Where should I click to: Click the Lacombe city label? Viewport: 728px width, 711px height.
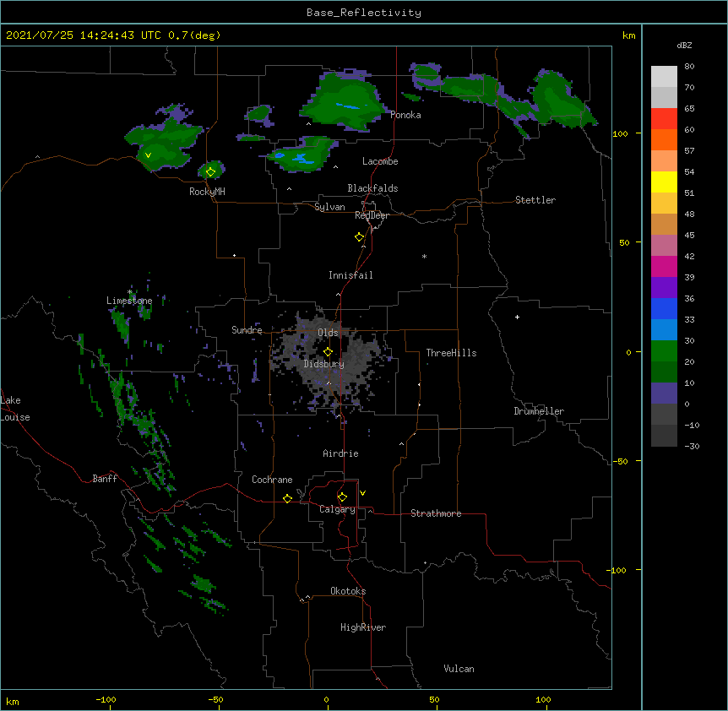pos(380,161)
